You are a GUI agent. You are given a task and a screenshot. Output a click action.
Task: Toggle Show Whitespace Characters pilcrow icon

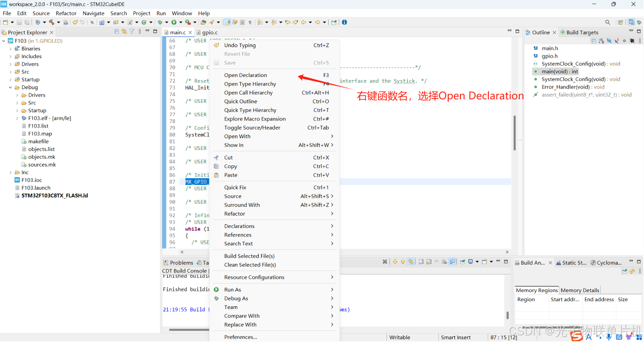pos(250,22)
